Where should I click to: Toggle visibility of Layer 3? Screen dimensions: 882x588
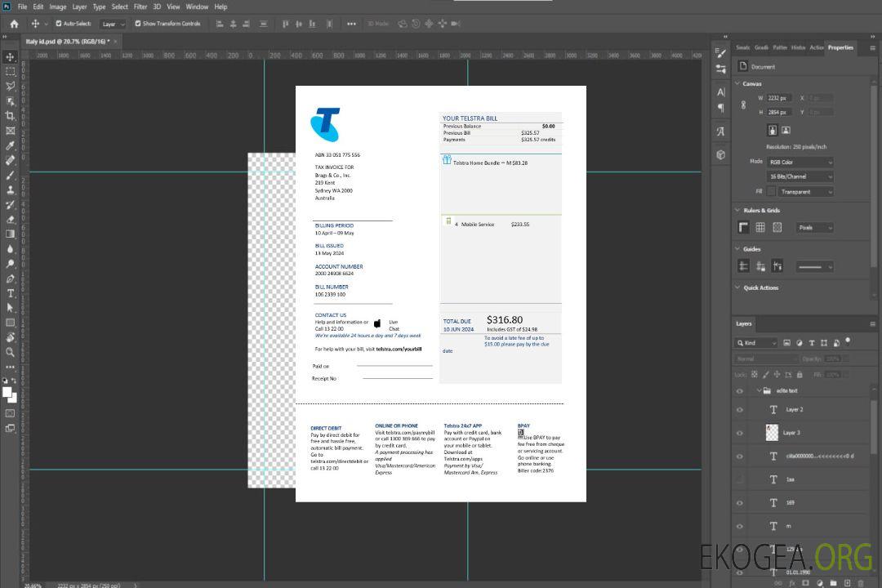click(x=739, y=433)
